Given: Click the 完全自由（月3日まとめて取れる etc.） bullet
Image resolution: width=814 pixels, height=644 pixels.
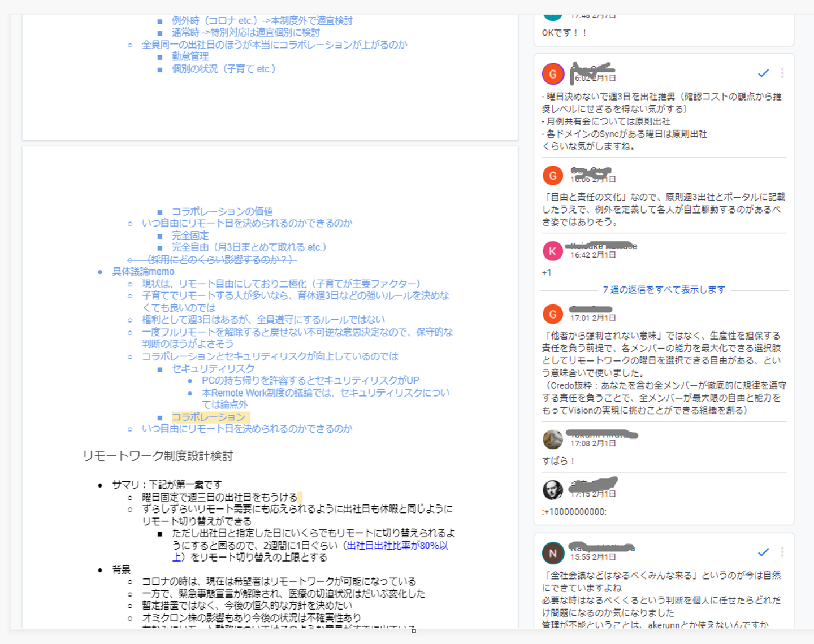Looking at the screenshot, I should click(249, 247).
